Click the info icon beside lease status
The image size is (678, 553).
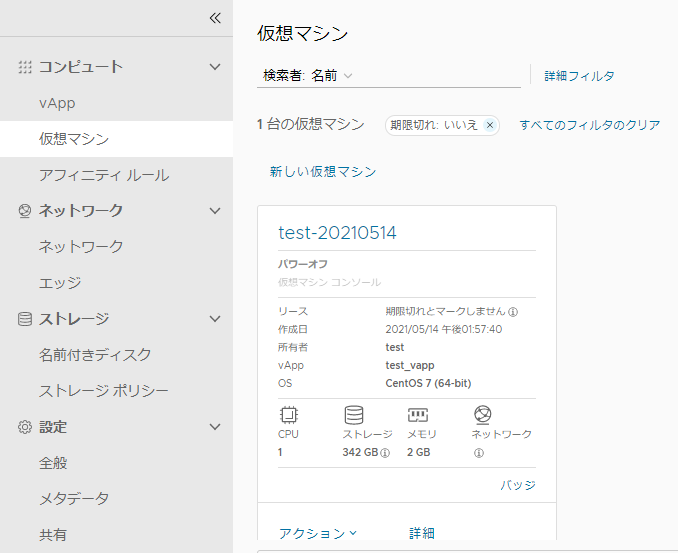point(513,311)
